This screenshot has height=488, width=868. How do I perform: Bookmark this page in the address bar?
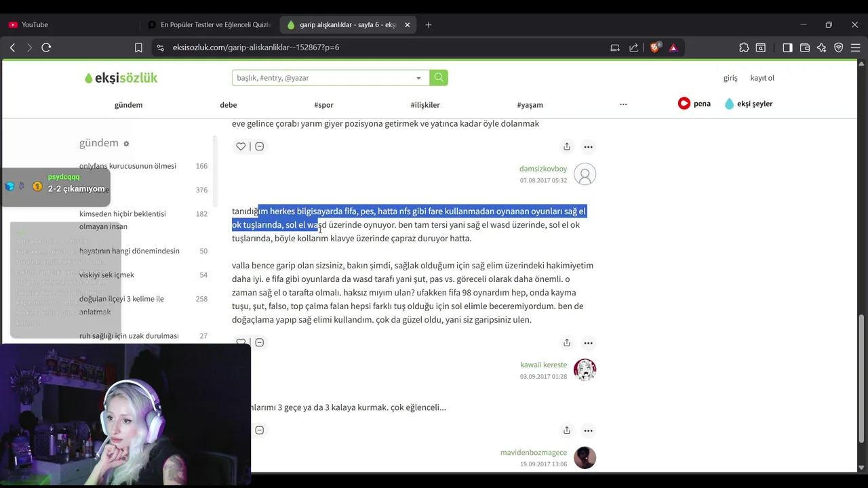(x=138, y=47)
